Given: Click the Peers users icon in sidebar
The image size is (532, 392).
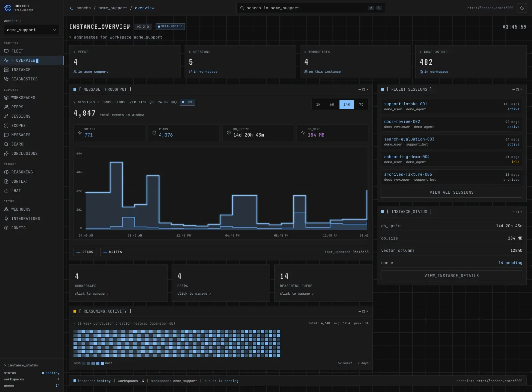Looking at the screenshot, I should coord(6,107).
